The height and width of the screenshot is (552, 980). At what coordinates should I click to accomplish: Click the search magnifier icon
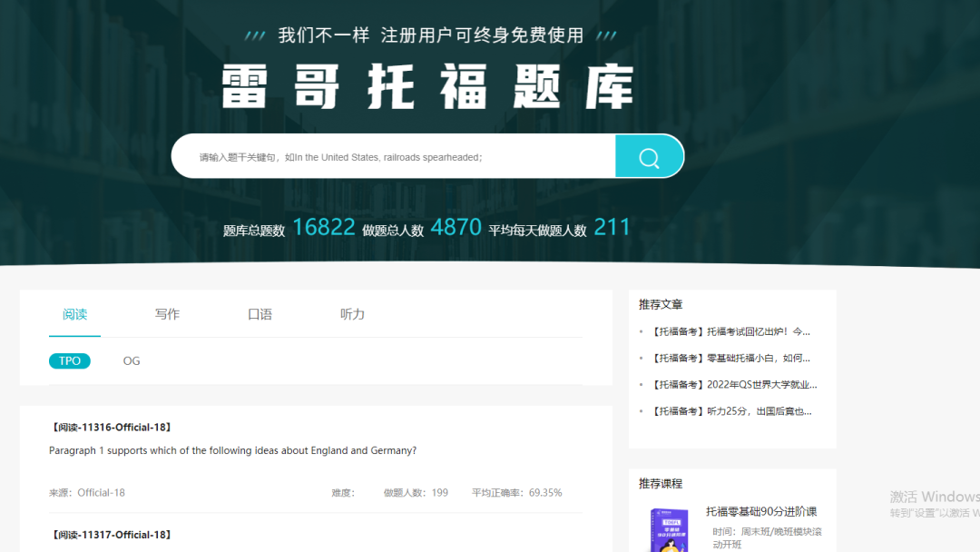pyautogui.click(x=650, y=156)
